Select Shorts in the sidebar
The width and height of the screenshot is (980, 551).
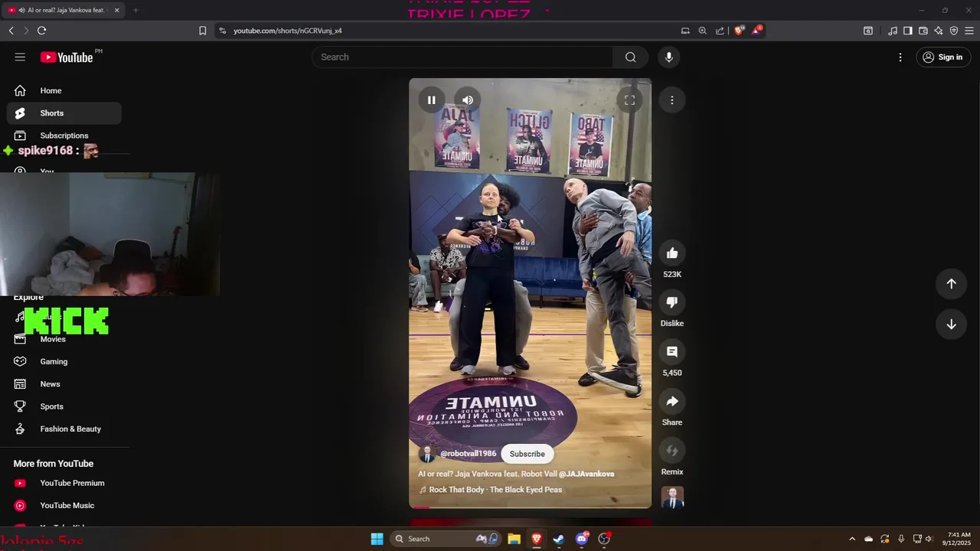coord(64,113)
